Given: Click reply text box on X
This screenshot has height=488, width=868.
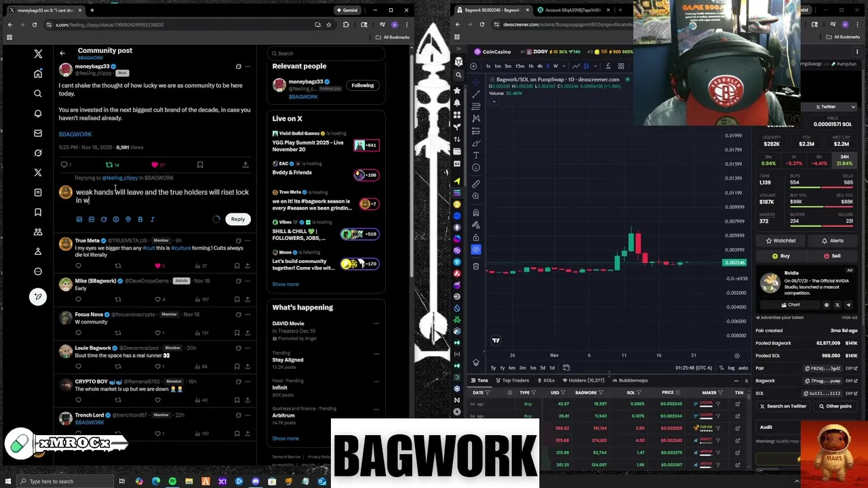Looking at the screenshot, I should (162, 196).
